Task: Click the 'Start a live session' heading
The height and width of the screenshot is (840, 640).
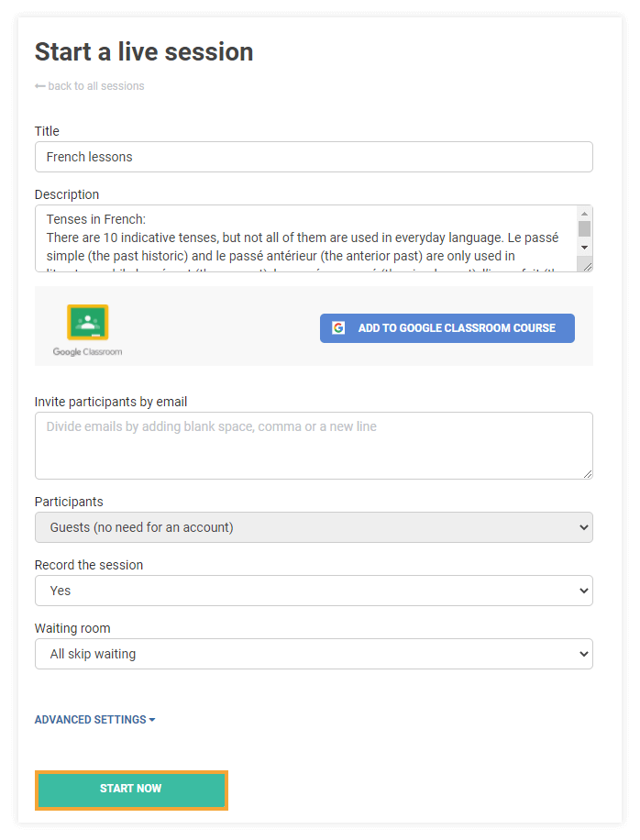Action: tap(144, 52)
